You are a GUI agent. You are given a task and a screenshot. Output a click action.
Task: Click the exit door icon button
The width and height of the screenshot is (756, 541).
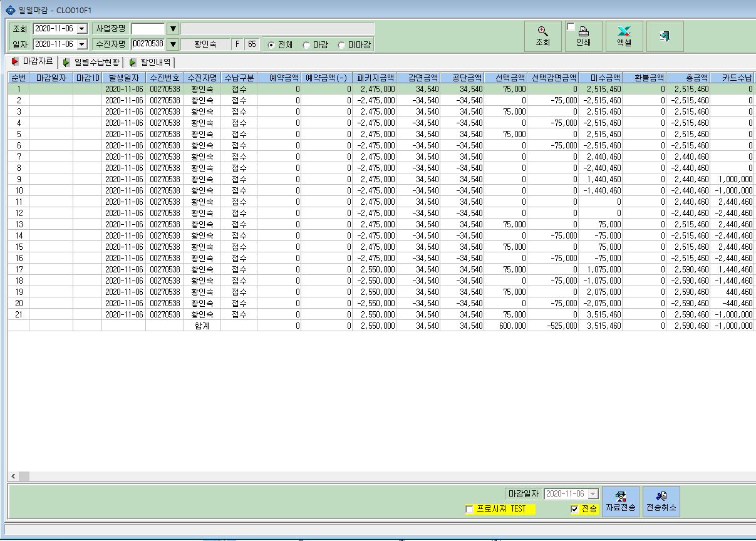(x=665, y=36)
